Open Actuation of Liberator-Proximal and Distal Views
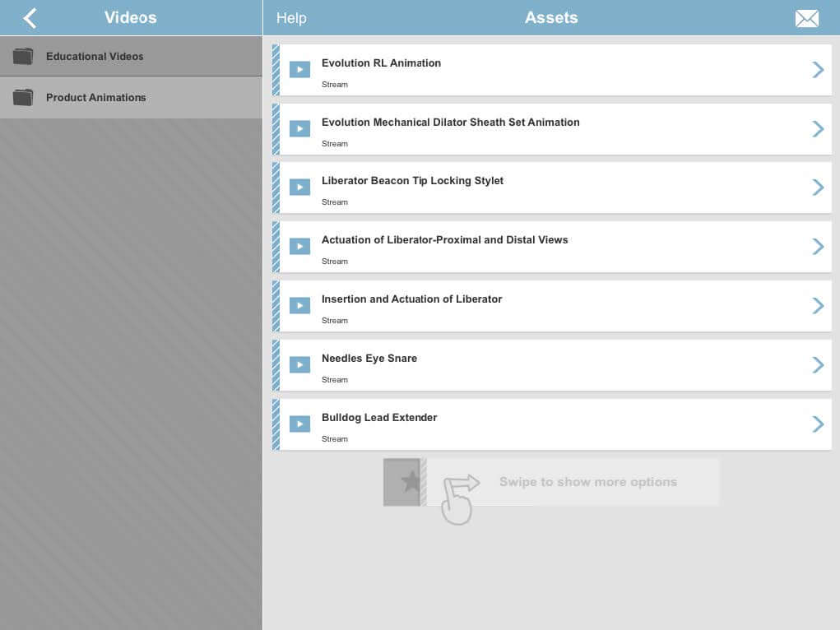 (x=444, y=240)
